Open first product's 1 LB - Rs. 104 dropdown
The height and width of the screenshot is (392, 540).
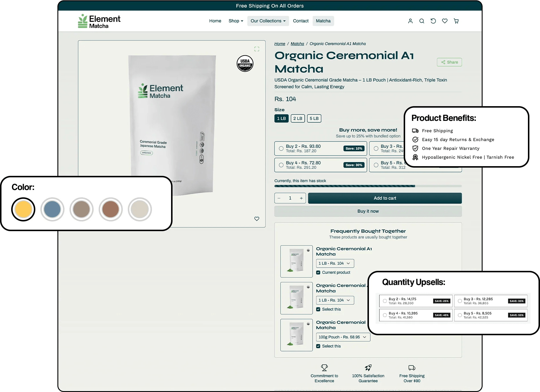tap(335, 263)
